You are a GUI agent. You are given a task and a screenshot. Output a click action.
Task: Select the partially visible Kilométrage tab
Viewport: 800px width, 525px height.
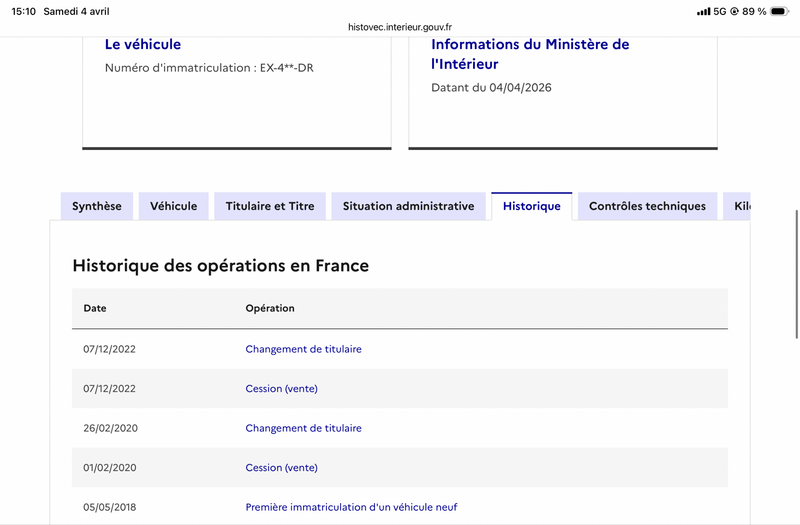(x=739, y=206)
